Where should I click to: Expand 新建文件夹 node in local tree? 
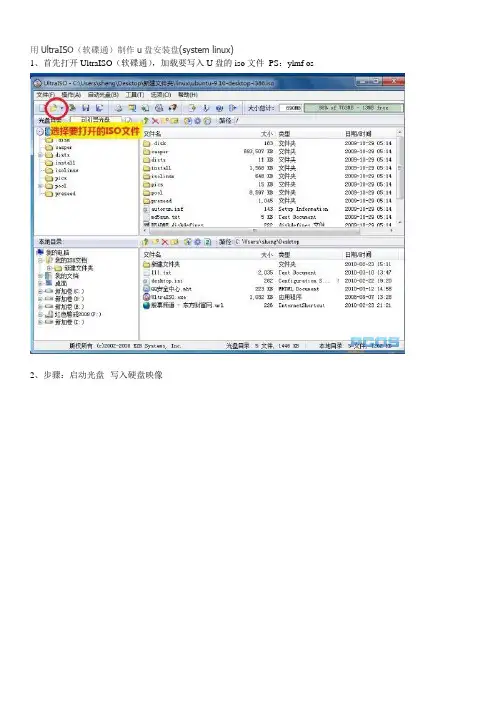click(49, 268)
